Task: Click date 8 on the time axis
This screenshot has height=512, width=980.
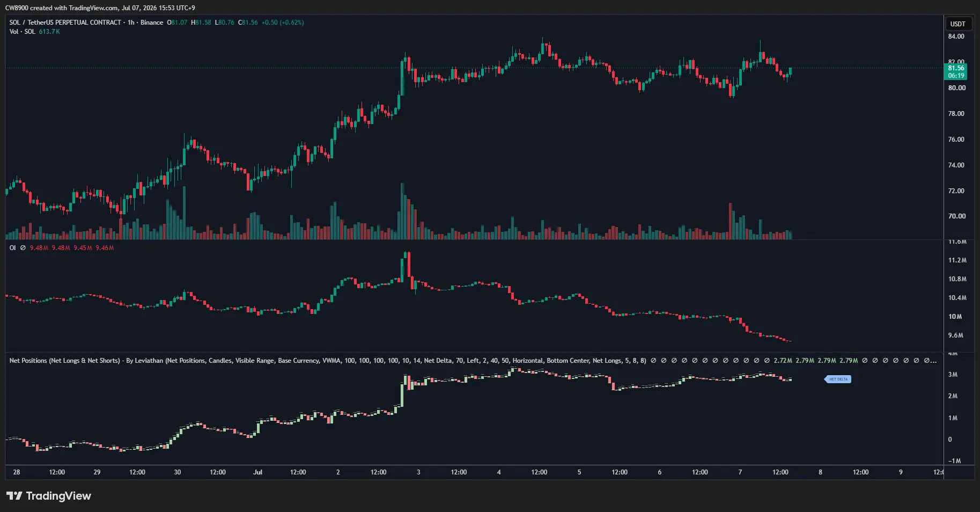Action: point(820,472)
